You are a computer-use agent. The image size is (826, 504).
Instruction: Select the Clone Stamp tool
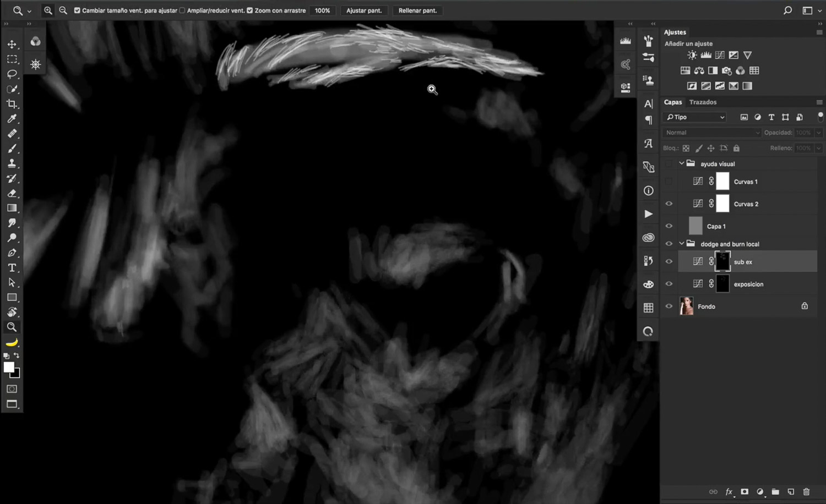[12, 163]
